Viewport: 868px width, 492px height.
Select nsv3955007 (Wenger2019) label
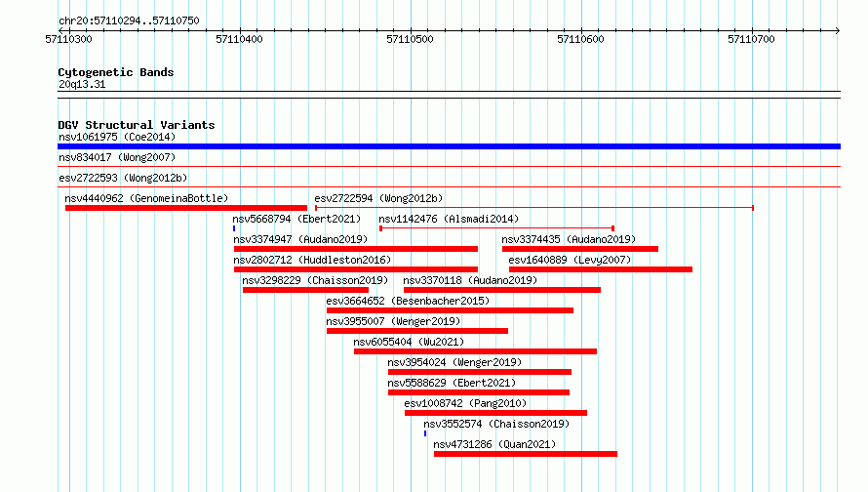[x=394, y=321]
